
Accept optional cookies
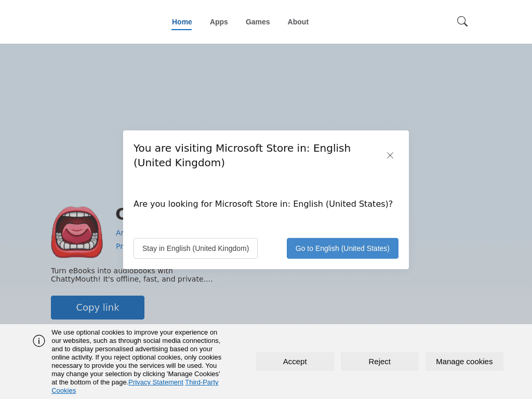coord(295,362)
